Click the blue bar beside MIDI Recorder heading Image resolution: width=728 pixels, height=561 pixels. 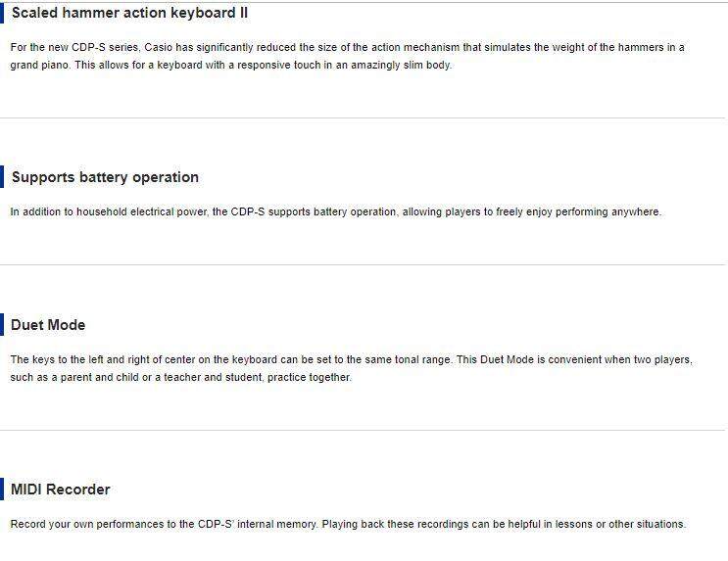(x=3, y=490)
